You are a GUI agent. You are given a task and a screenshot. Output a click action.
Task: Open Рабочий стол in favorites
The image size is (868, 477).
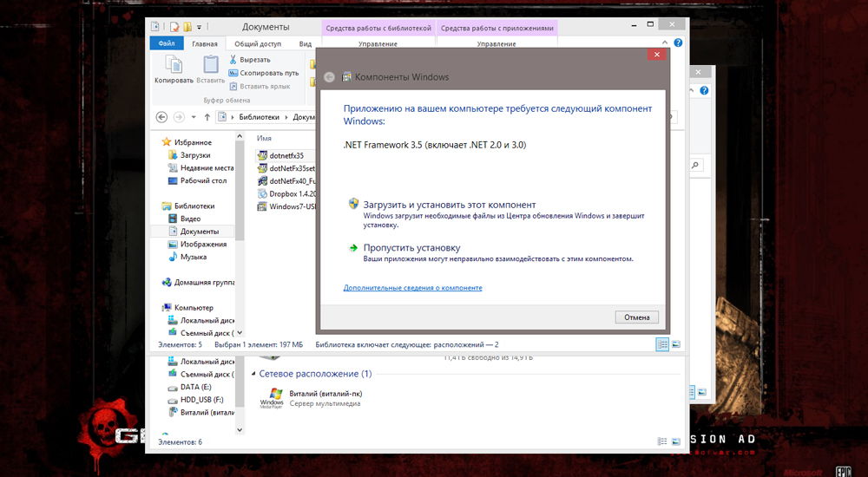tap(203, 181)
